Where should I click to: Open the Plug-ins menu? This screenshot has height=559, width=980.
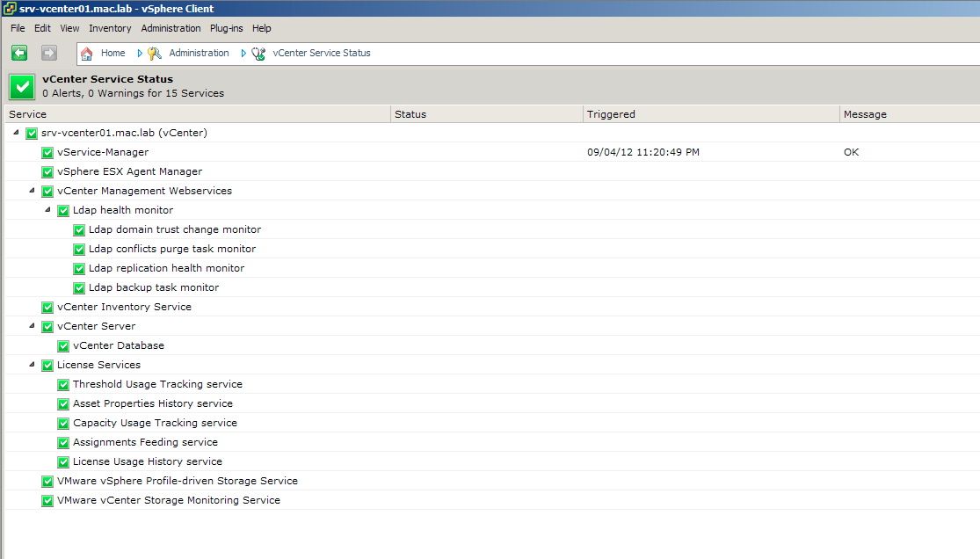(x=226, y=28)
